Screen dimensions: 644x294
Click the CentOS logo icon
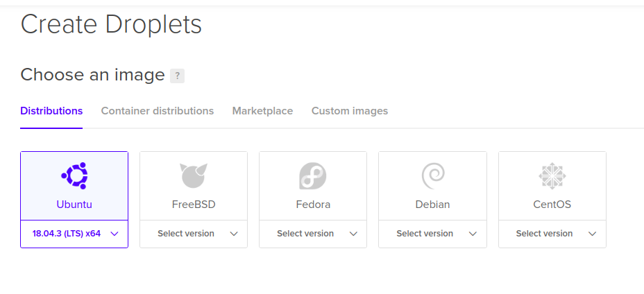coord(552,176)
